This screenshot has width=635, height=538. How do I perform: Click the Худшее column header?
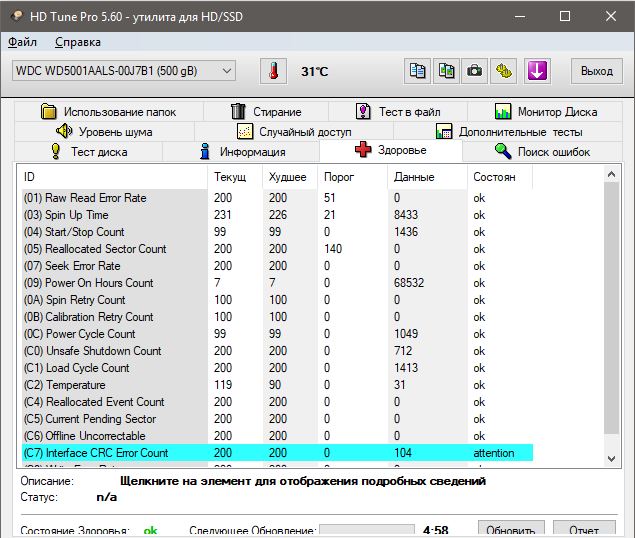click(290, 177)
